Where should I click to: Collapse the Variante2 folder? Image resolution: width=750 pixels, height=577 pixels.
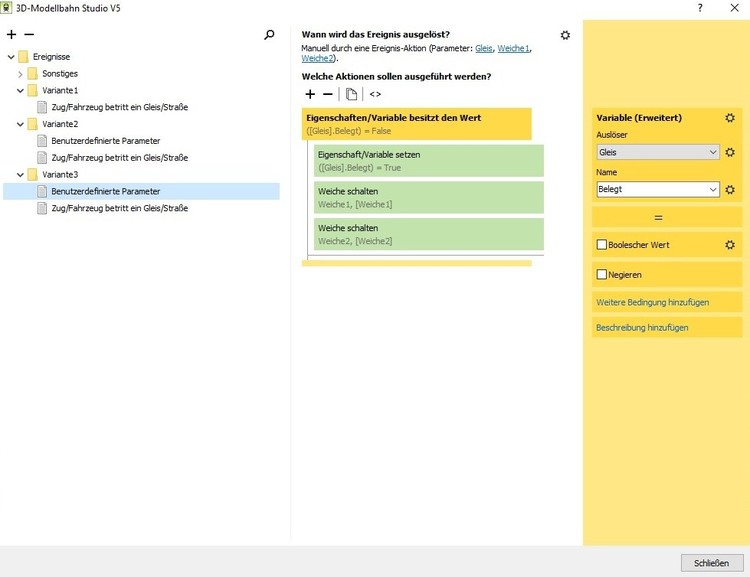(20, 124)
